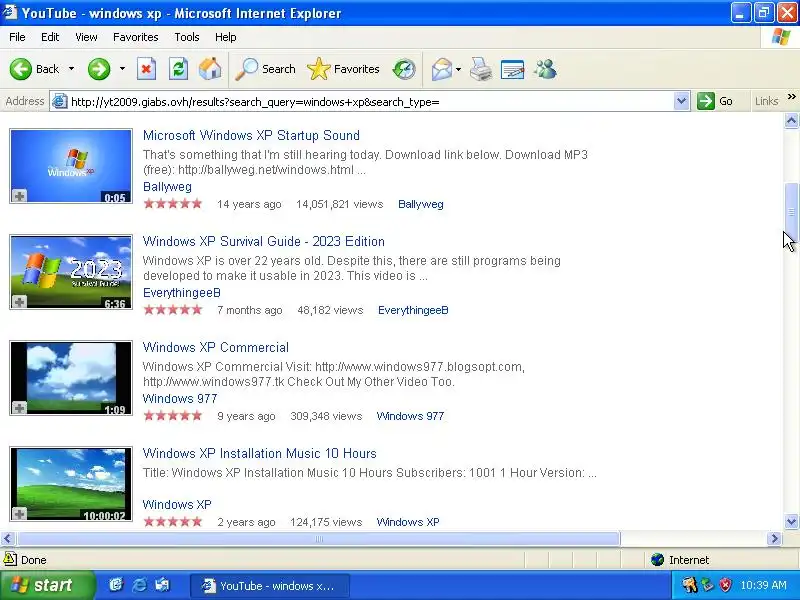Open the View menu
The width and height of the screenshot is (800, 600).
[x=86, y=37]
